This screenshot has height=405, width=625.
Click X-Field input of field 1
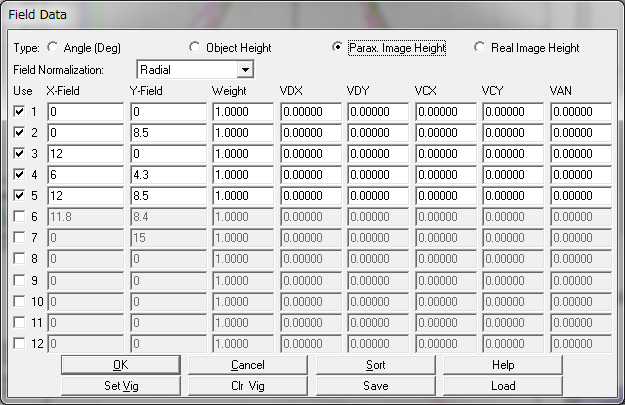pos(86,112)
